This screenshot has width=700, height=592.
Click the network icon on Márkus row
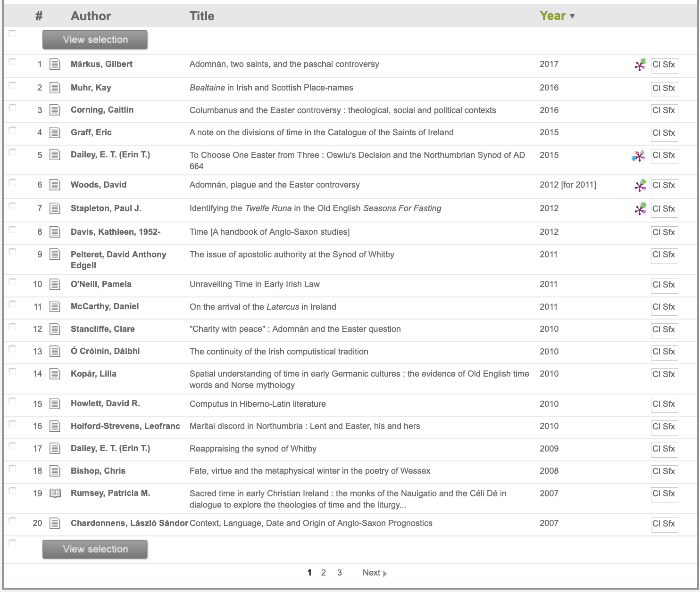point(640,65)
